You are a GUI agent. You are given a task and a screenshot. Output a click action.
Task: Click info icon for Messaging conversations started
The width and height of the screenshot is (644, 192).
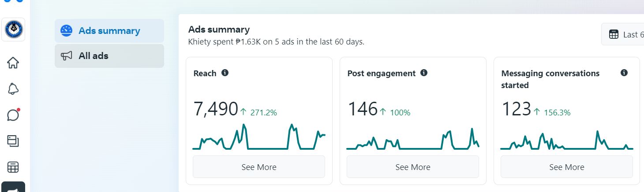pos(624,73)
